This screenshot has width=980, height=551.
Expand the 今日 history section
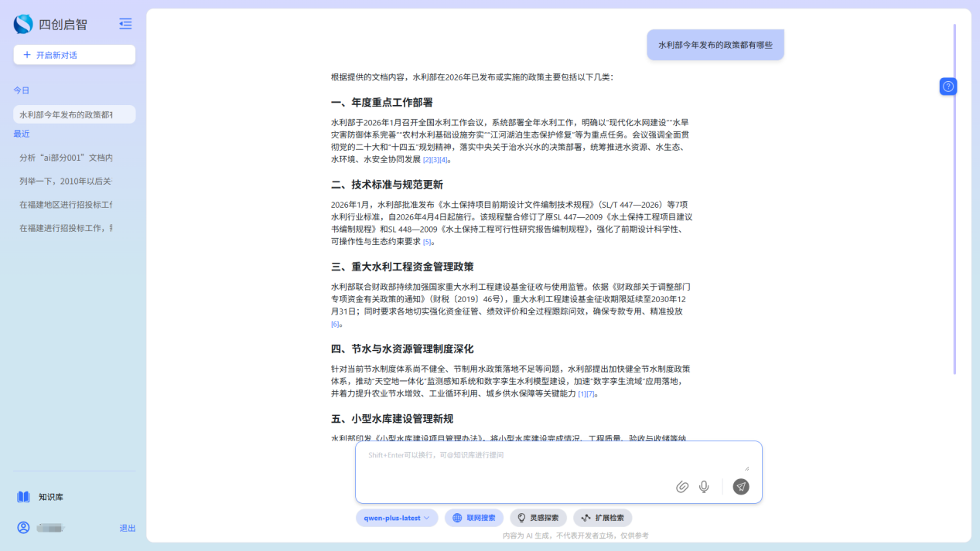pos(21,90)
